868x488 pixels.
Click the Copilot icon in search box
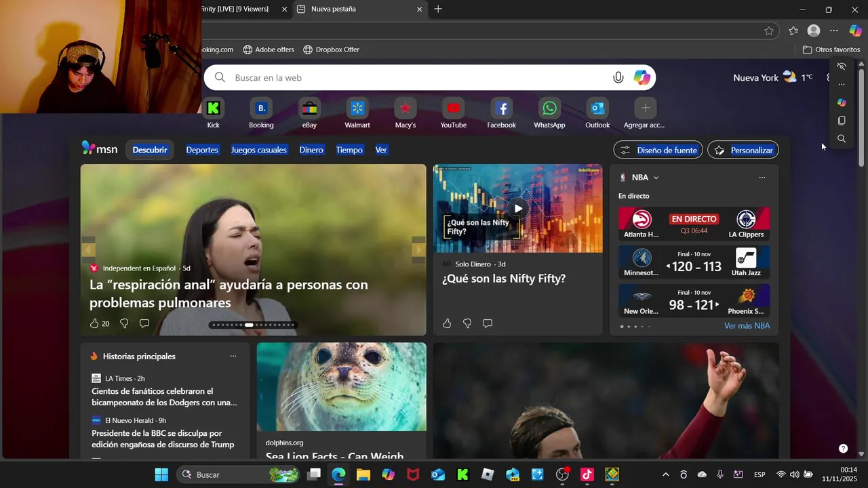click(642, 77)
